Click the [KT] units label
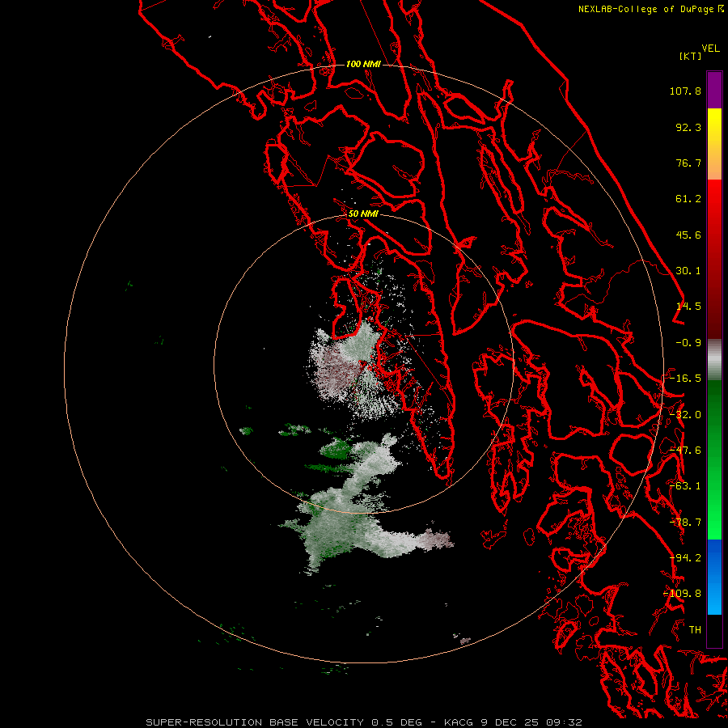This screenshot has width=728, height=728. pyautogui.click(x=691, y=56)
